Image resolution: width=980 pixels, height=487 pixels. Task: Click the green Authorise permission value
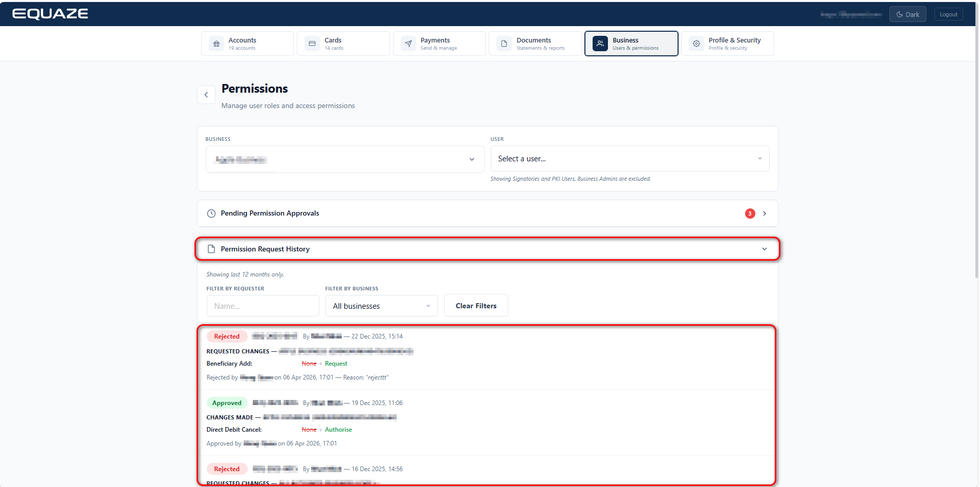(338, 430)
